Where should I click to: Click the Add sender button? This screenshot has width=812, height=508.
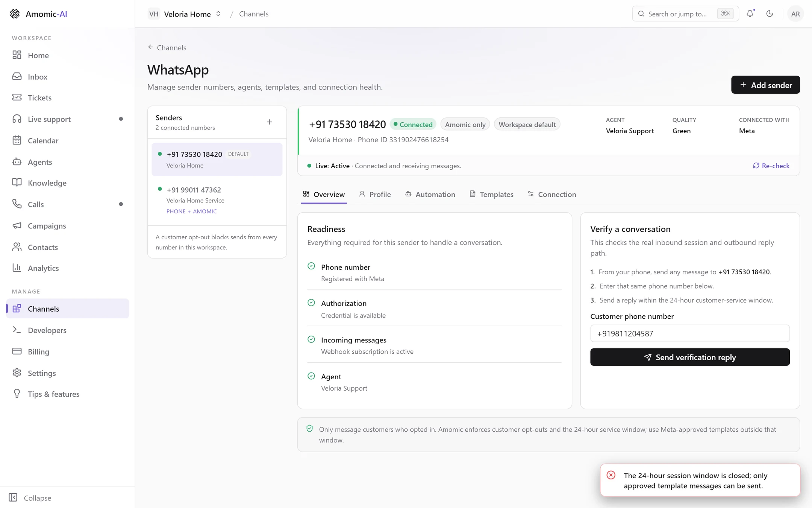click(x=765, y=85)
